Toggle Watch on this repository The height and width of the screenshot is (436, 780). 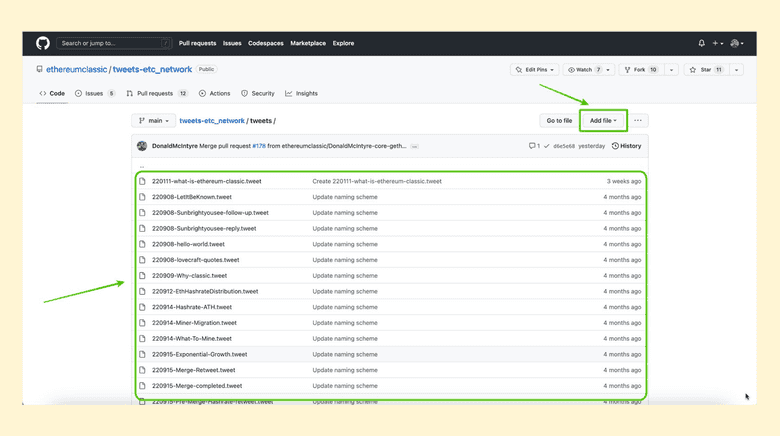[589, 70]
